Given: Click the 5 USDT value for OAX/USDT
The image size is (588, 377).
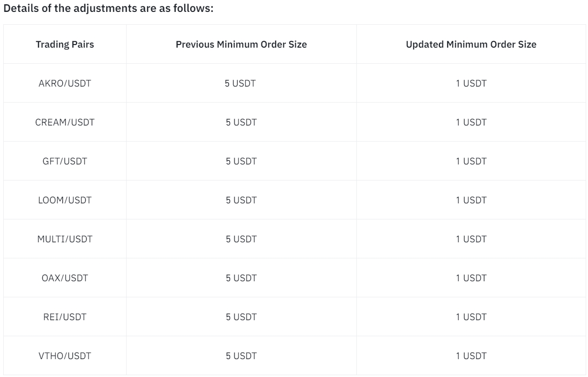Looking at the screenshot, I should tap(241, 278).
